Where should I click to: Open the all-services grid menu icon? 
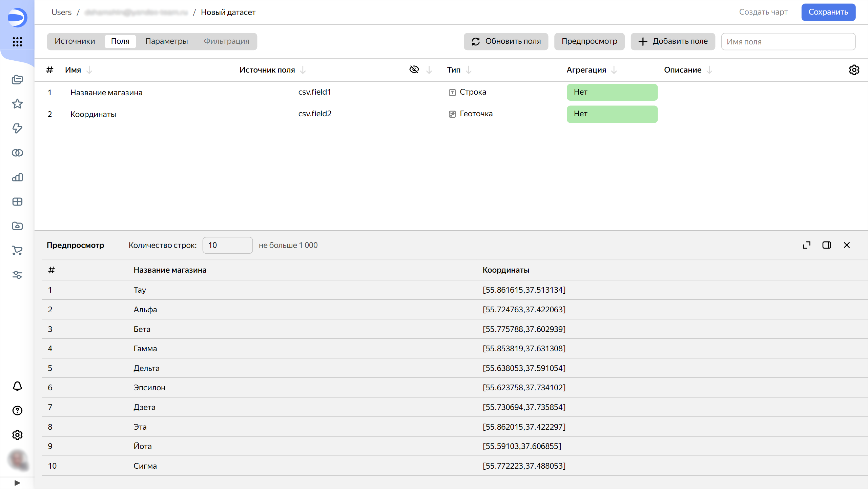pos(17,42)
